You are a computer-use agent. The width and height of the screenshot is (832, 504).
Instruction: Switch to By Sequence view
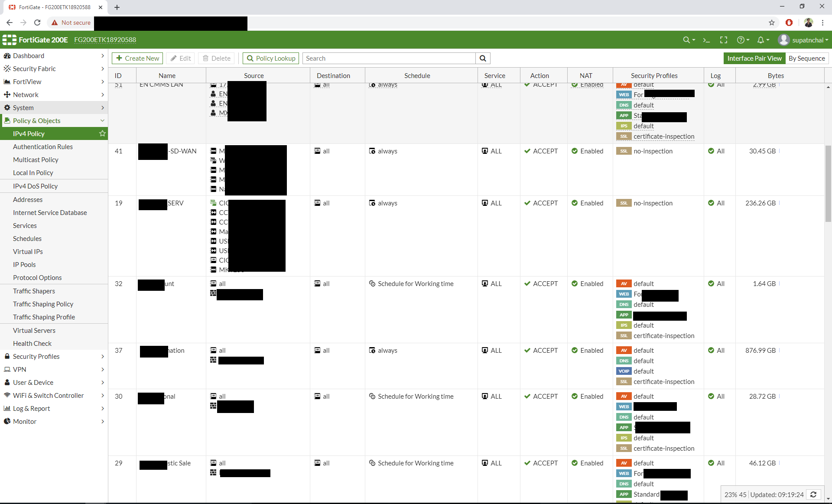pos(807,58)
